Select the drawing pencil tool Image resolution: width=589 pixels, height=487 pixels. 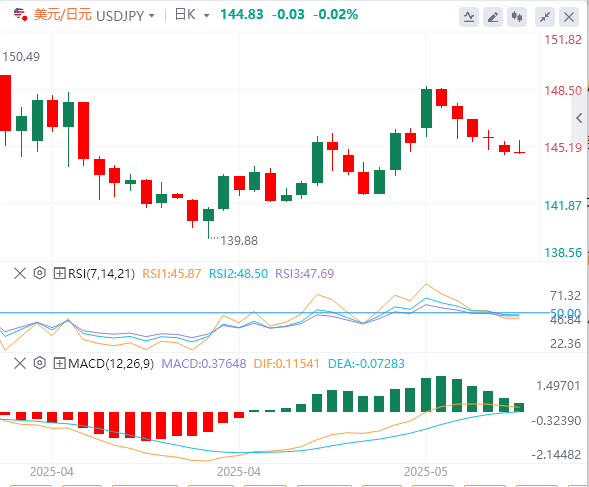[x=493, y=17]
